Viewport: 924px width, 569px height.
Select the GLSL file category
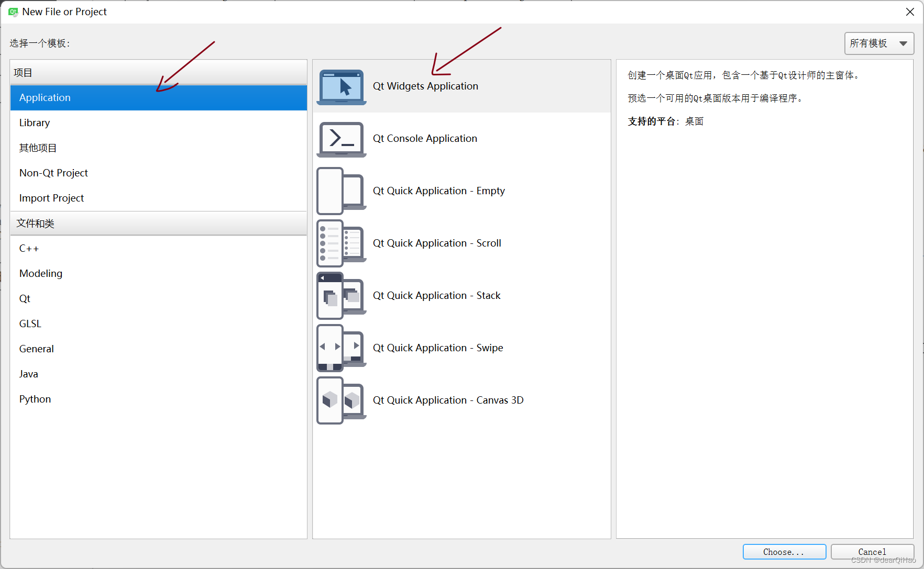tap(158, 324)
